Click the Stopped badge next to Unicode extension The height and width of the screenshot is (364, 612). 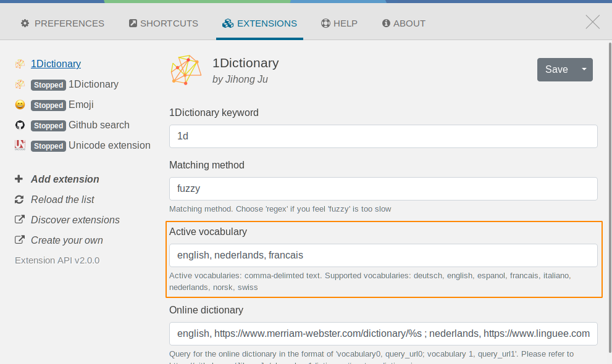[48, 146]
